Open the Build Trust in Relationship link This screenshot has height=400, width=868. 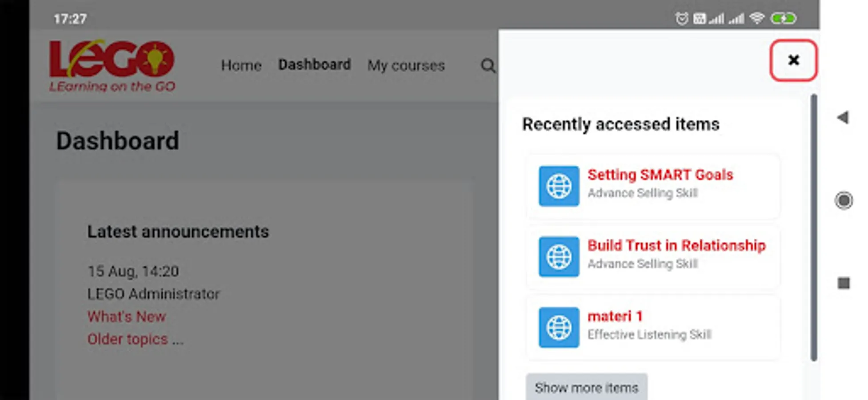click(676, 245)
